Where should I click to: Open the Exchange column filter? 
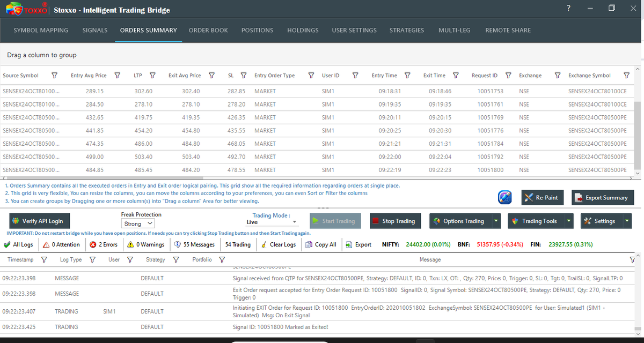tap(558, 76)
